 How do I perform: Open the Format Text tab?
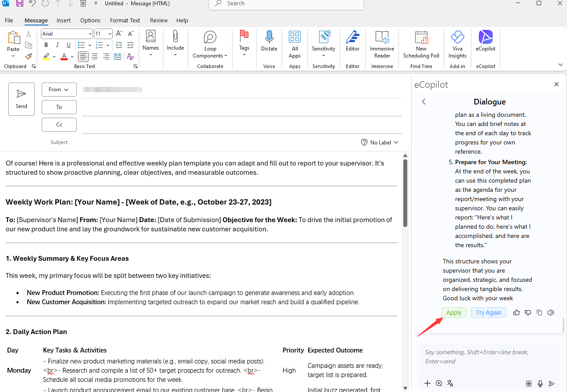125,20
